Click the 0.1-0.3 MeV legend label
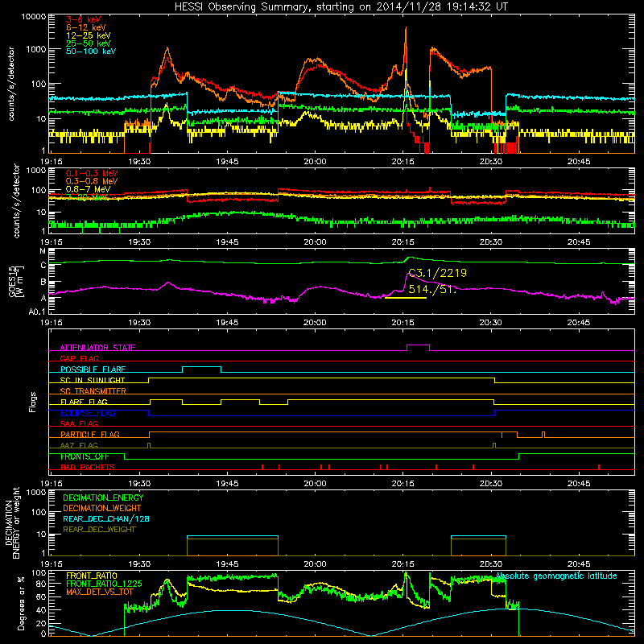This screenshot has width=644, height=644. point(92,173)
